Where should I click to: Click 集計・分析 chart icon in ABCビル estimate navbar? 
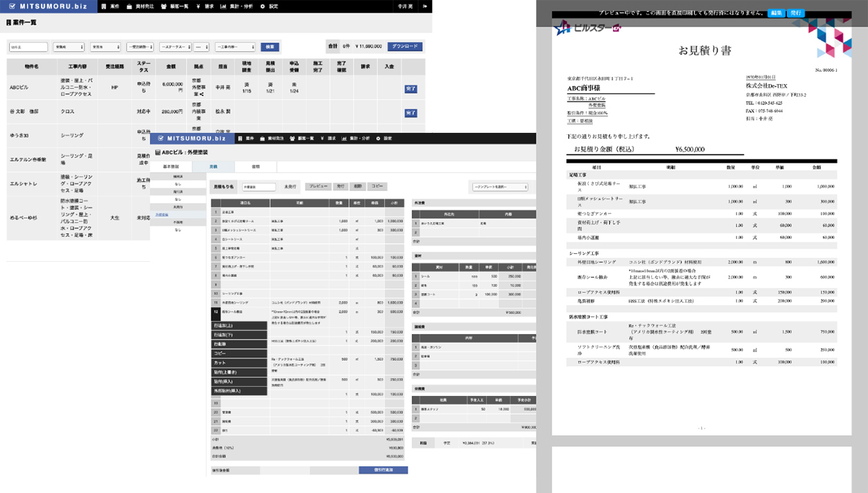click(344, 138)
